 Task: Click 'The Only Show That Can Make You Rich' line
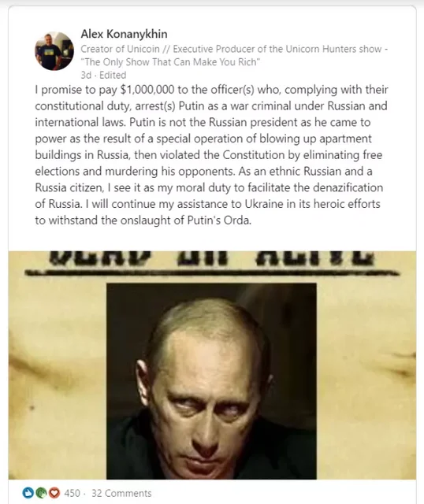170,61
